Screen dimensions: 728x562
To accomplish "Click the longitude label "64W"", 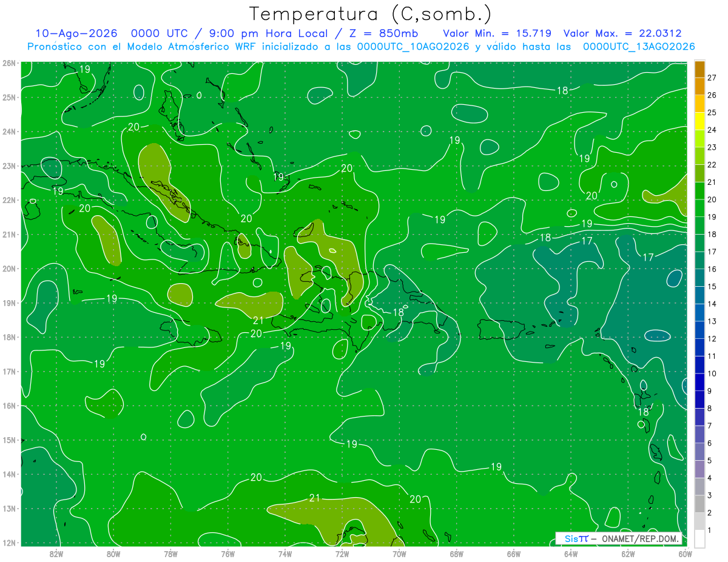I will click(x=571, y=554).
